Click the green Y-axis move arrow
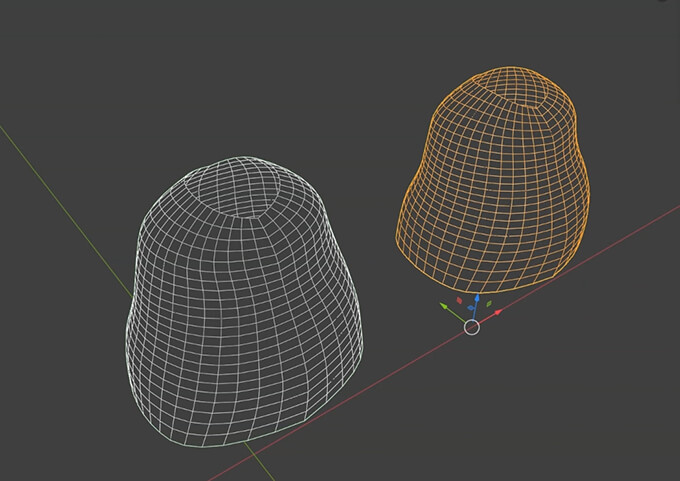 pos(445,306)
